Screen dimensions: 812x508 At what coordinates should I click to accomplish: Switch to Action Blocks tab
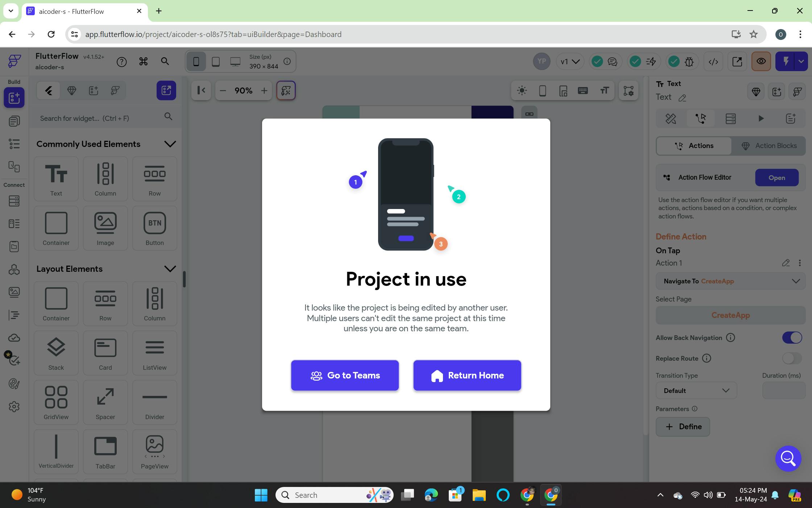[768, 146]
